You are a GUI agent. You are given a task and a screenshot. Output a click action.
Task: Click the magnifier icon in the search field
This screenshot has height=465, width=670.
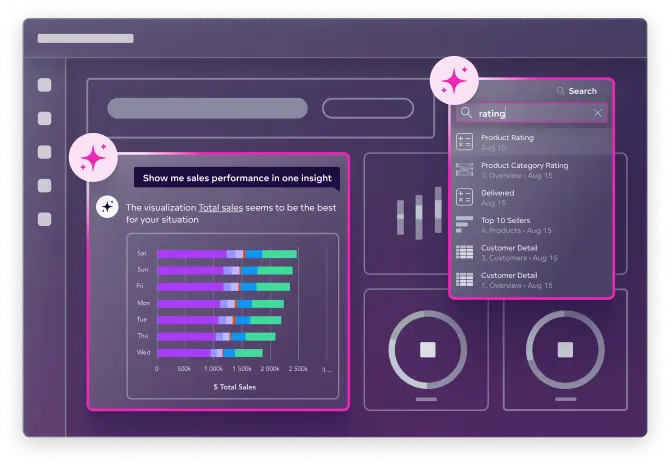tap(466, 113)
